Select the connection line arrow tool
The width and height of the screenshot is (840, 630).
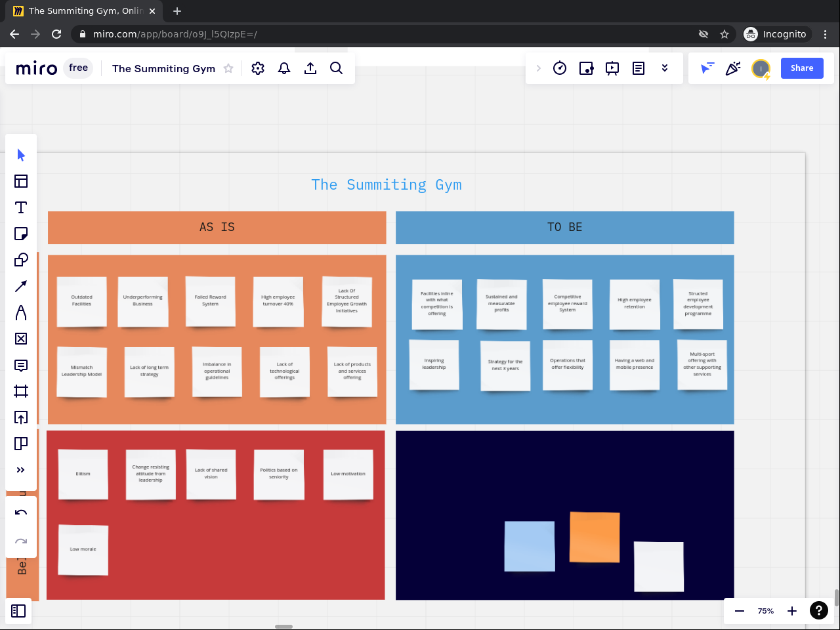pyautogui.click(x=21, y=286)
